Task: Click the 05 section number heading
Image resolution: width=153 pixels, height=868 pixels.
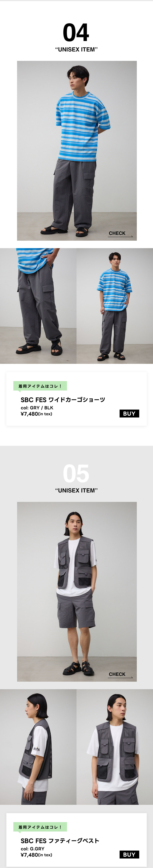Action: pyautogui.click(x=76, y=474)
